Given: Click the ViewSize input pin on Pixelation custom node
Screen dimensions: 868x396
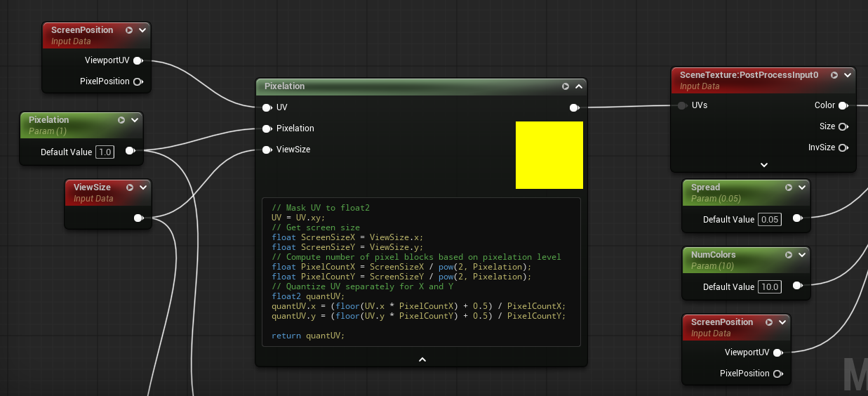Looking at the screenshot, I should click(267, 150).
